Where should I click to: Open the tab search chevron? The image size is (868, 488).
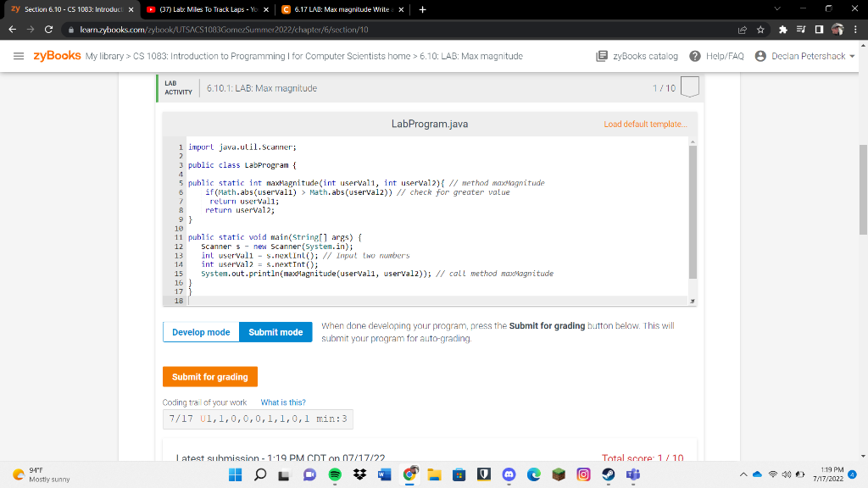(x=777, y=8)
